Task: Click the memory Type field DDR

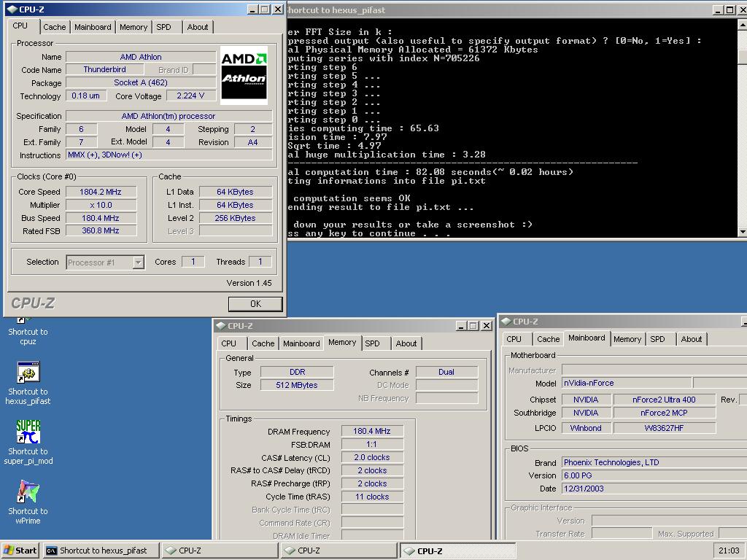Action: (x=297, y=372)
